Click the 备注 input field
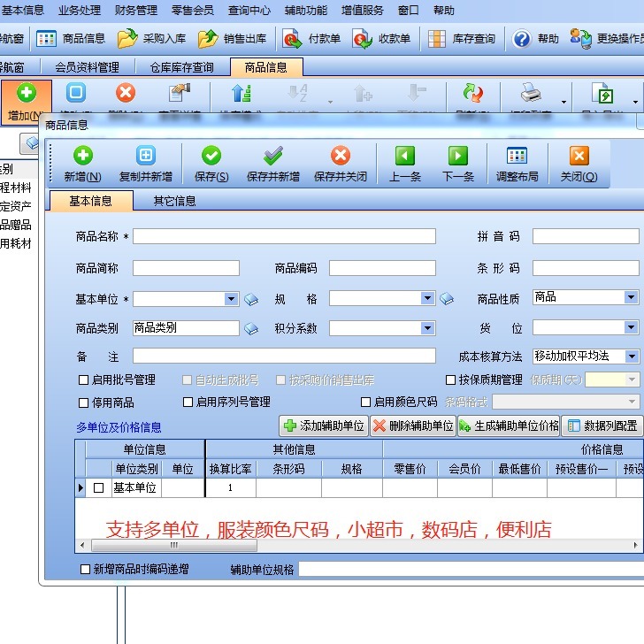644x644 pixels. (284, 356)
